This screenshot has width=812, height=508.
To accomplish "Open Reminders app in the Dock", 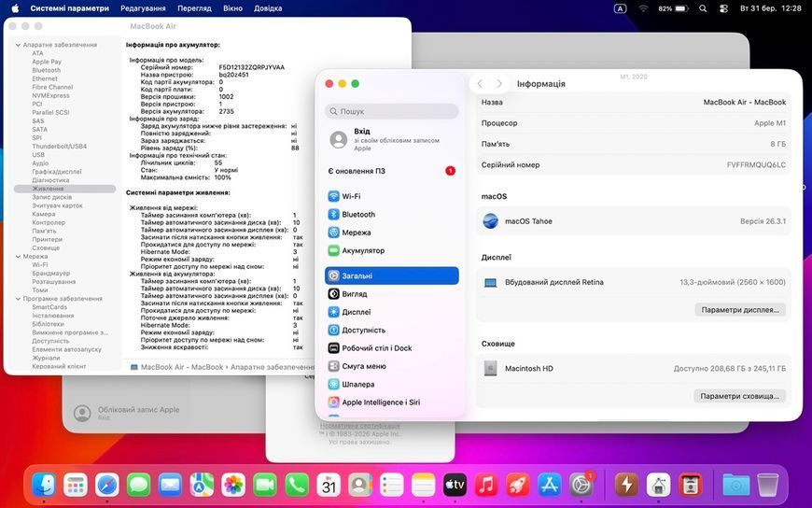I will 392,486.
